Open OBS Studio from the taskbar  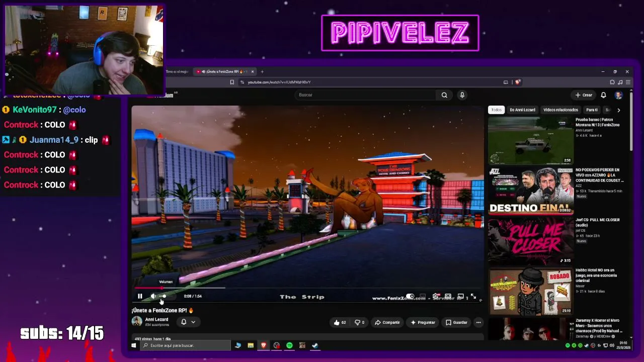[276, 345]
